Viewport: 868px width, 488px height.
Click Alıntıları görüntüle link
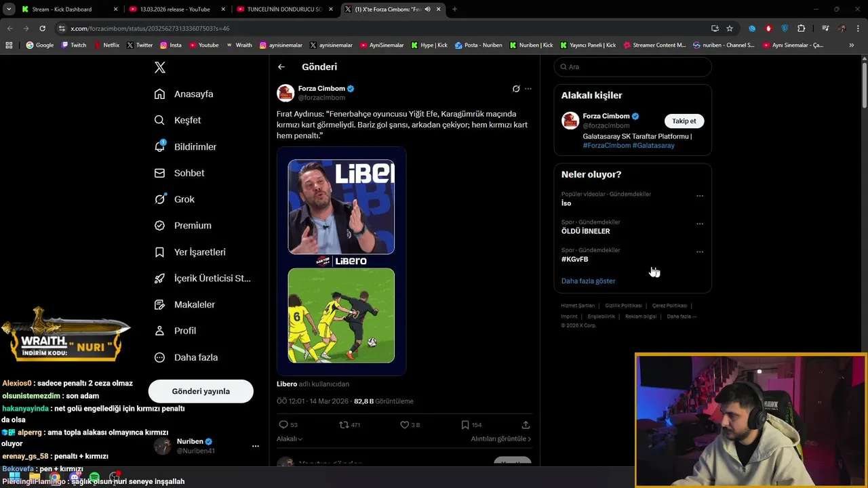coord(501,439)
